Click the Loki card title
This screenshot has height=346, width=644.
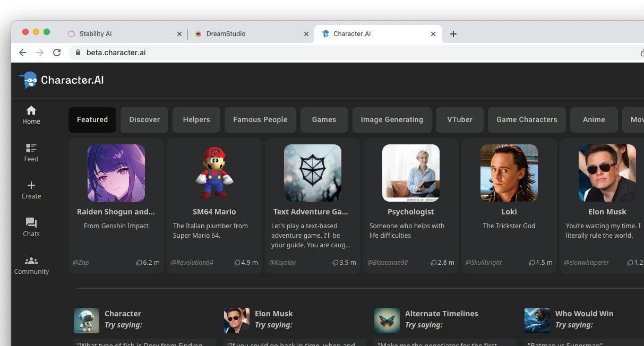pos(509,212)
